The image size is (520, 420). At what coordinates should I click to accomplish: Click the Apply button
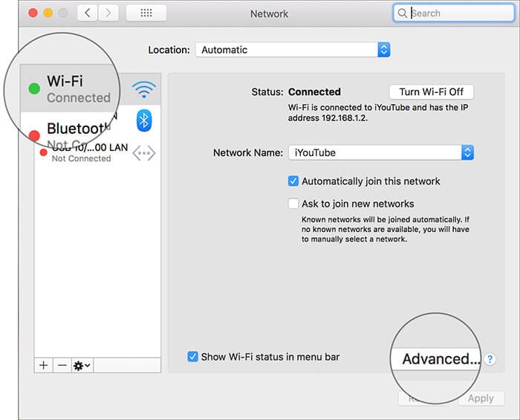[x=481, y=398]
